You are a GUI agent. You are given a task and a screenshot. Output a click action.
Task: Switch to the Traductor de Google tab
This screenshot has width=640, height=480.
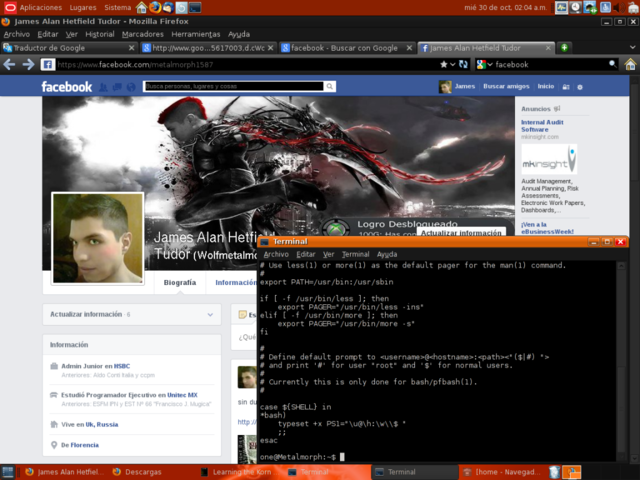(69, 48)
